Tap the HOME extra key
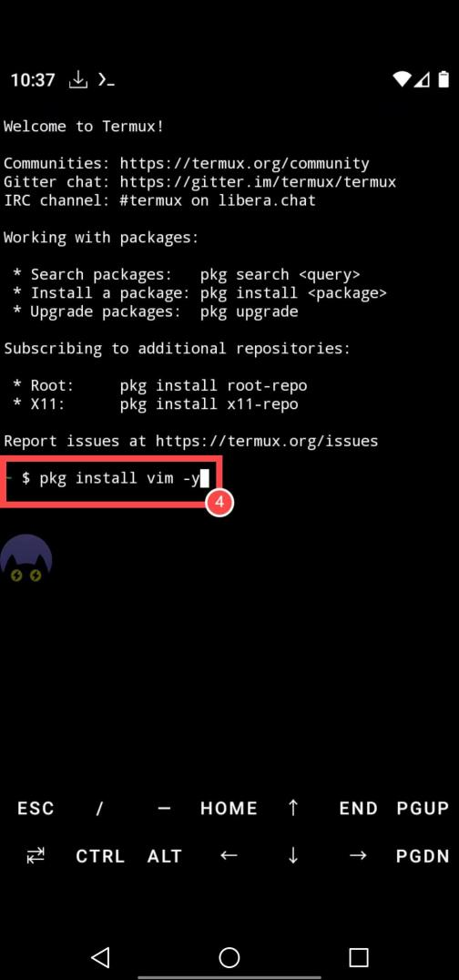The width and height of the screenshot is (459, 980). click(229, 808)
